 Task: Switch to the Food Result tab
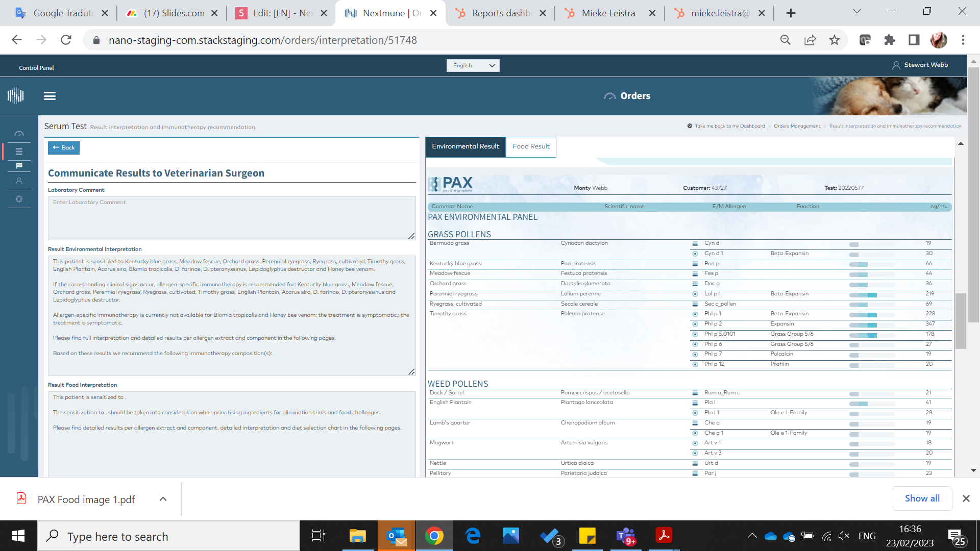(x=531, y=146)
